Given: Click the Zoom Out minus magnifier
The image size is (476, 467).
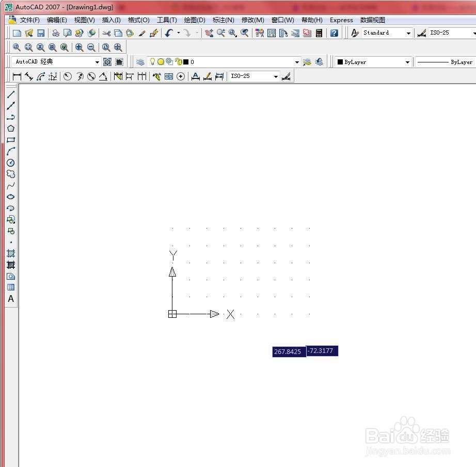Looking at the screenshot, I should [x=91, y=47].
